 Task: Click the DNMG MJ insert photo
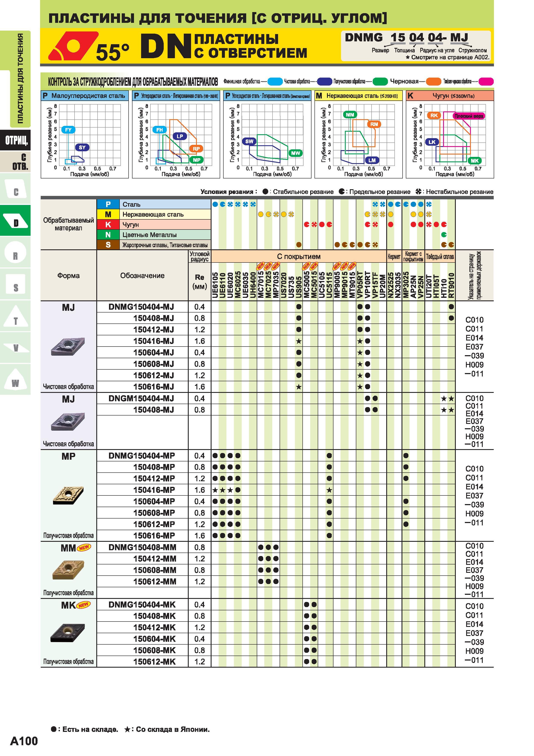pyautogui.click(x=68, y=346)
